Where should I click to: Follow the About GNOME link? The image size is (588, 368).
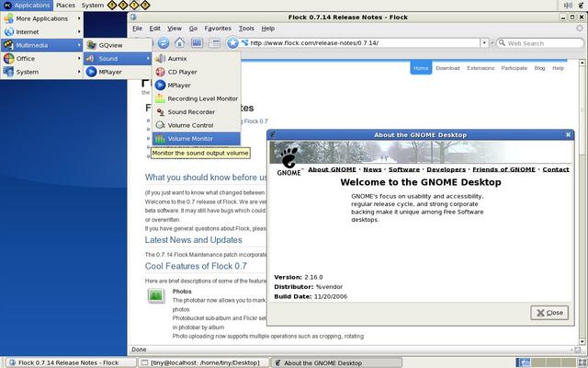click(332, 169)
